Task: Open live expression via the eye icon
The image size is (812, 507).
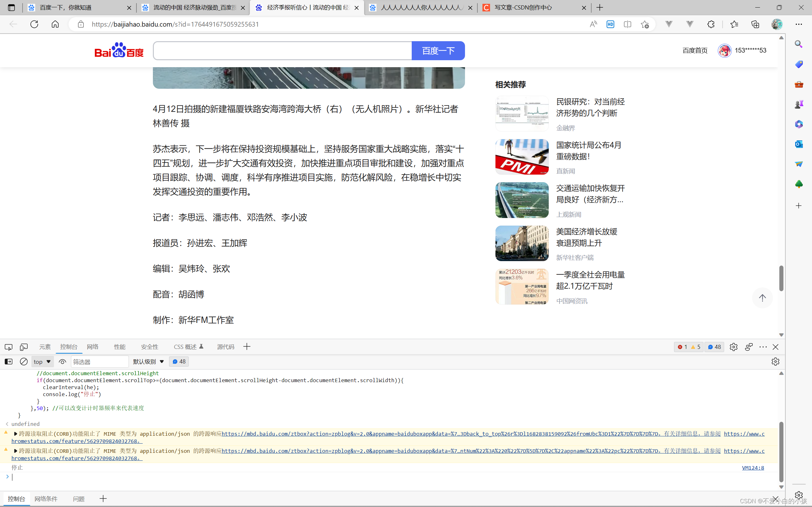Action: [62, 362]
